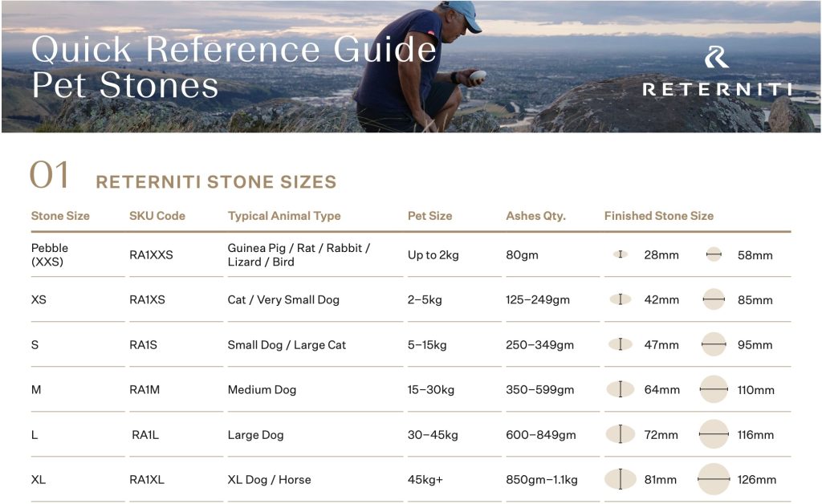
Task: Click the top-view stone icon beside 126mm
Action: [x=714, y=479]
